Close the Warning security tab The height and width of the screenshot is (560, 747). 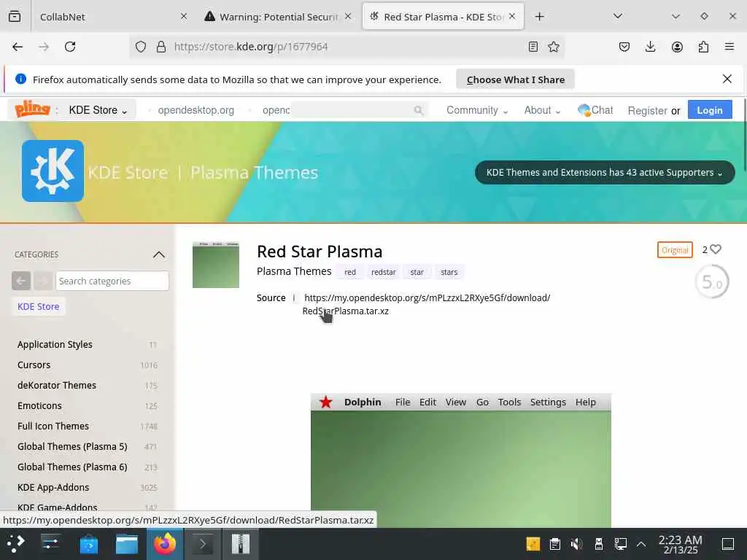pyautogui.click(x=348, y=17)
